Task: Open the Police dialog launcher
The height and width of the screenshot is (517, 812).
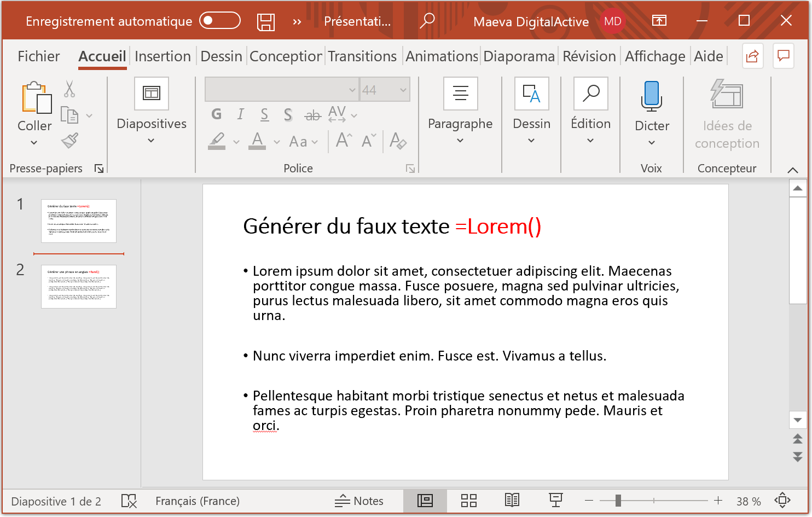Action: [410, 169]
